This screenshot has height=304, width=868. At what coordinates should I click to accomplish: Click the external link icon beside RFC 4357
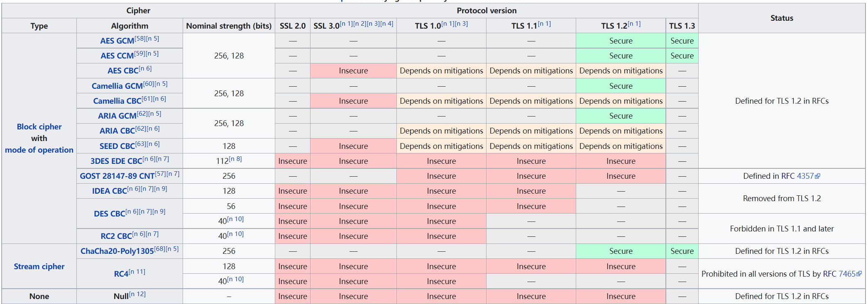tap(817, 176)
